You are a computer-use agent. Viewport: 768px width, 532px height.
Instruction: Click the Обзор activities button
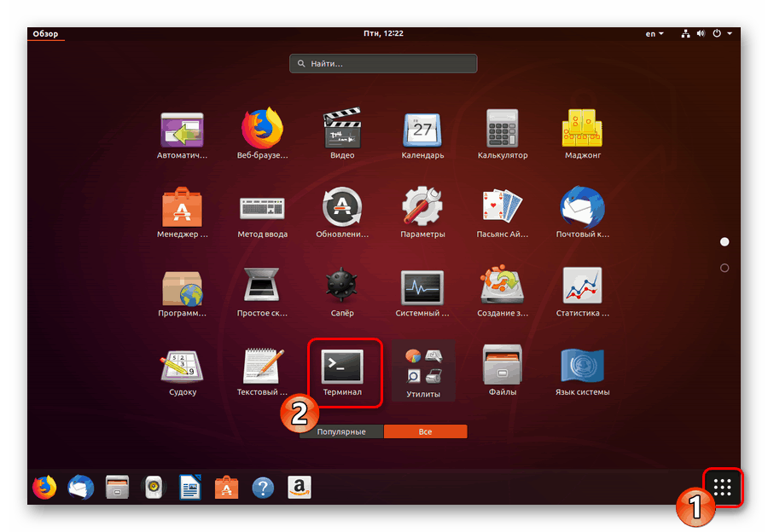pyautogui.click(x=45, y=34)
